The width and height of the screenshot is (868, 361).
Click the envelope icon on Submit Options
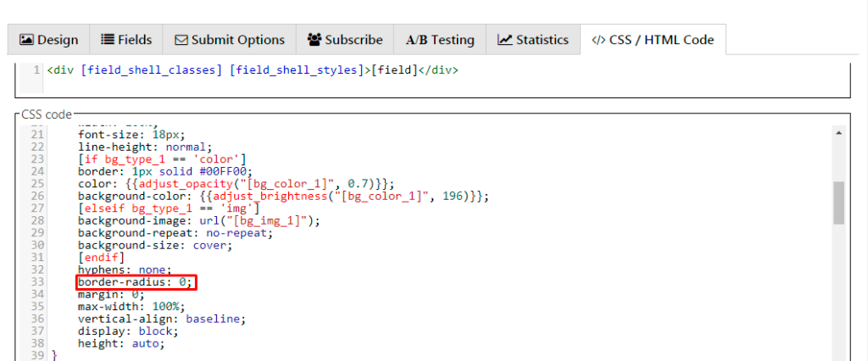coord(181,40)
